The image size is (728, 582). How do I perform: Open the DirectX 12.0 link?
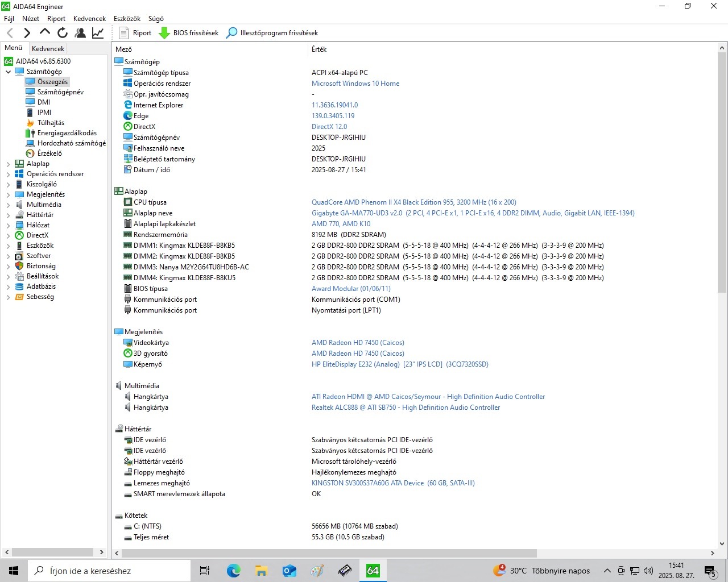click(329, 127)
